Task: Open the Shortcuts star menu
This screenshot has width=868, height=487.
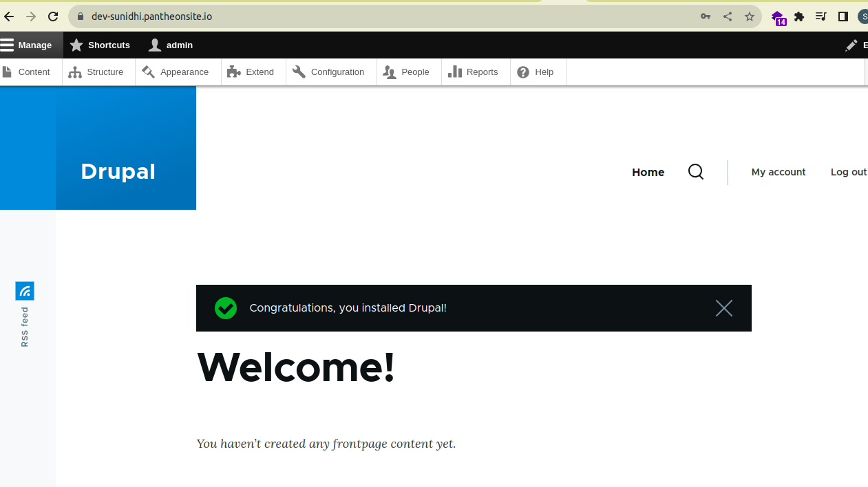Action: [100, 45]
